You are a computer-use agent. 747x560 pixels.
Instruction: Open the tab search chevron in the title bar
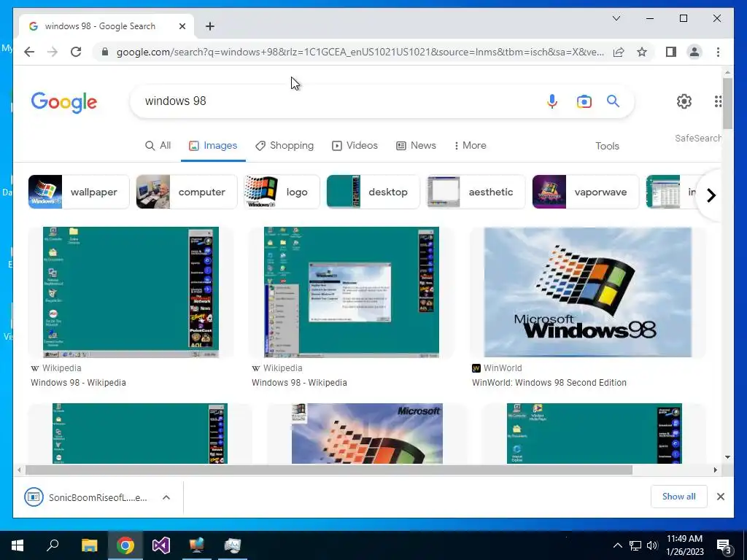pyautogui.click(x=616, y=18)
